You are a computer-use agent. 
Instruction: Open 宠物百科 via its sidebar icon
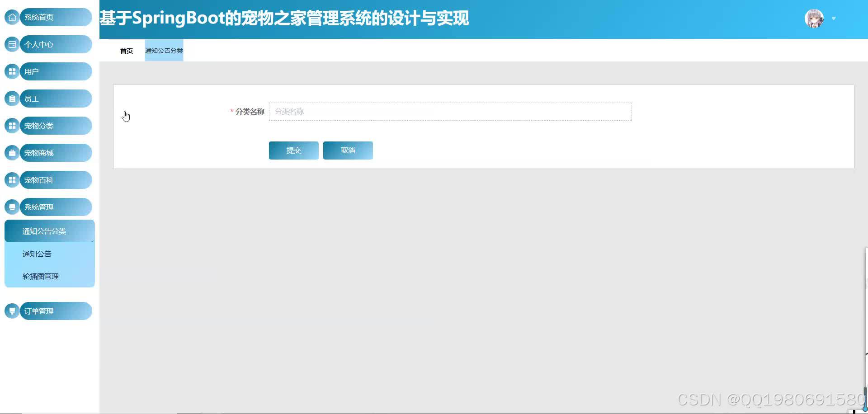(x=12, y=180)
